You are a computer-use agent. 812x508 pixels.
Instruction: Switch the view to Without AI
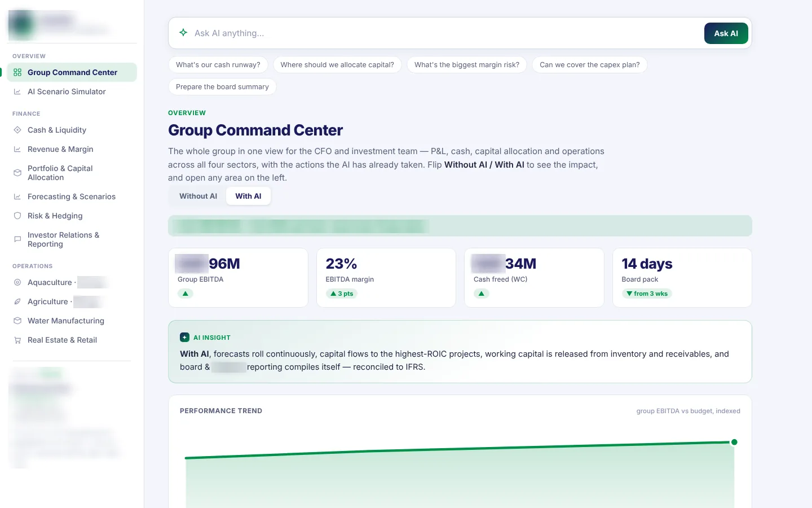pos(198,196)
